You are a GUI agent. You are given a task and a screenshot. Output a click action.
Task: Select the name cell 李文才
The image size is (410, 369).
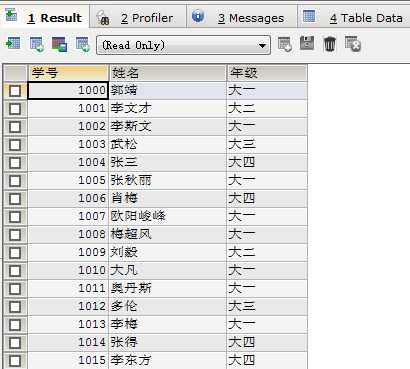(x=168, y=109)
